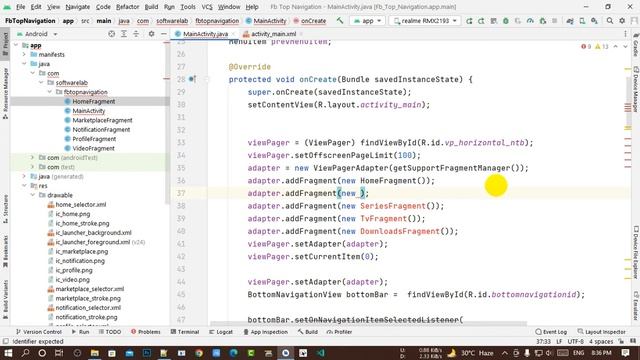Collapse the drawable folder
Image resolution: width=640 pixels, height=360 pixels.
pyautogui.click(x=32, y=195)
